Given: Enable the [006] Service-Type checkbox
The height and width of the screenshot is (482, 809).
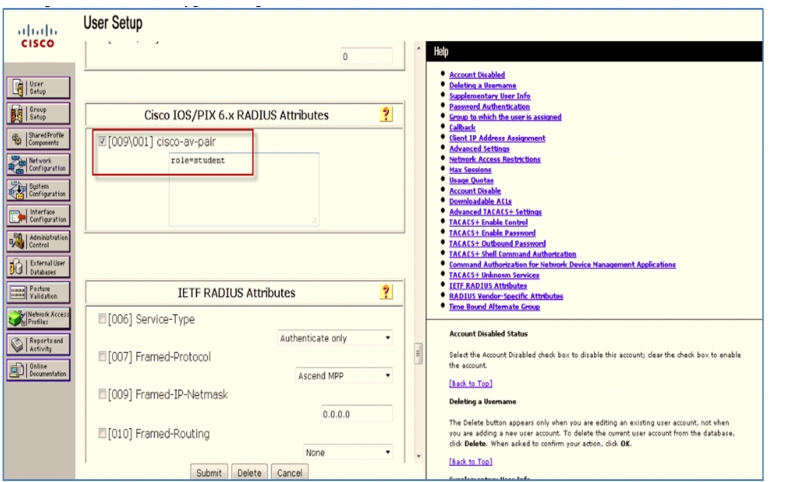Looking at the screenshot, I should click(x=102, y=319).
